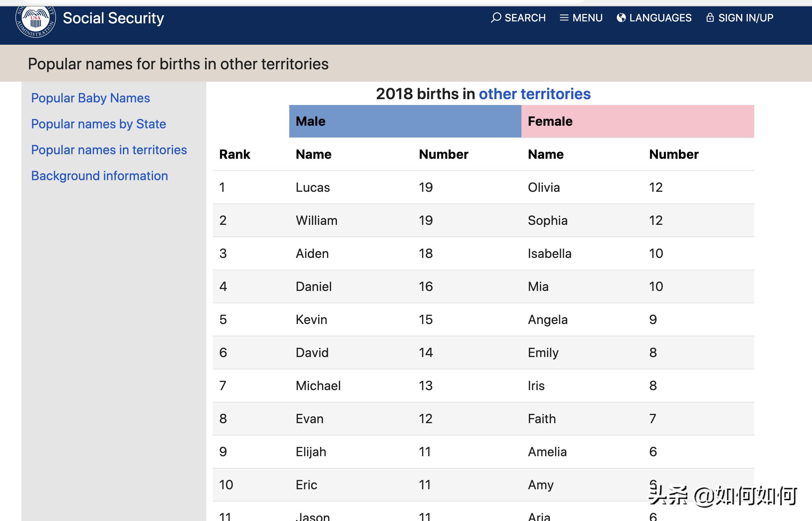Open Popular Baby Names sidebar link

90,98
